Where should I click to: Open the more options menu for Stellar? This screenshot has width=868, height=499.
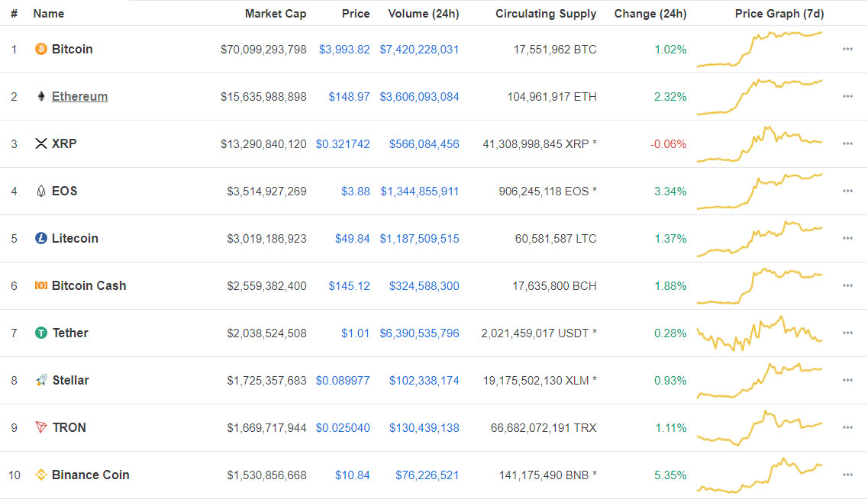[847, 380]
